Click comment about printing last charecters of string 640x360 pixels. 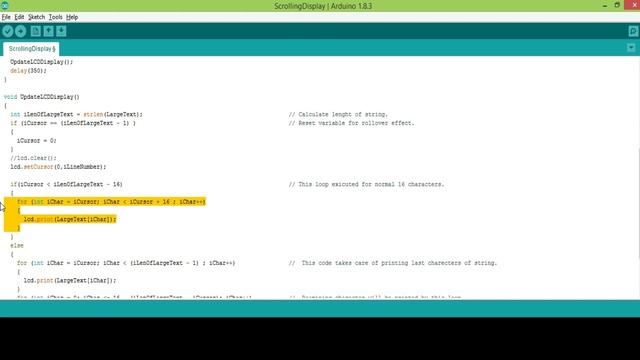point(393,263)
